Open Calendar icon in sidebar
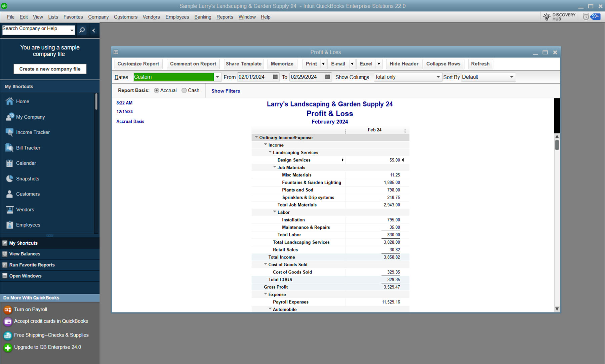The image size is (605, 364). click(x=10, y=163)
